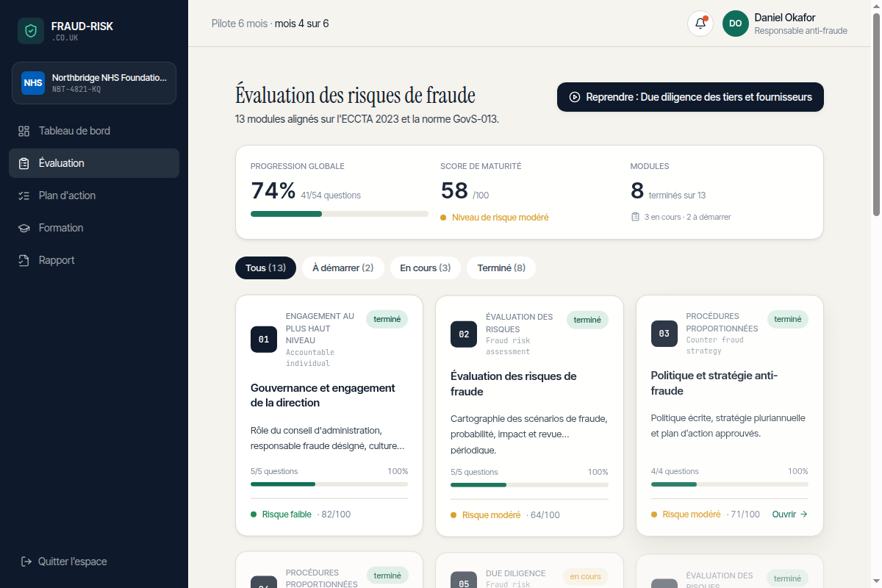Click the Quitter l'espace logout icon
Screen dimensions: 882x588
[26, 562]
